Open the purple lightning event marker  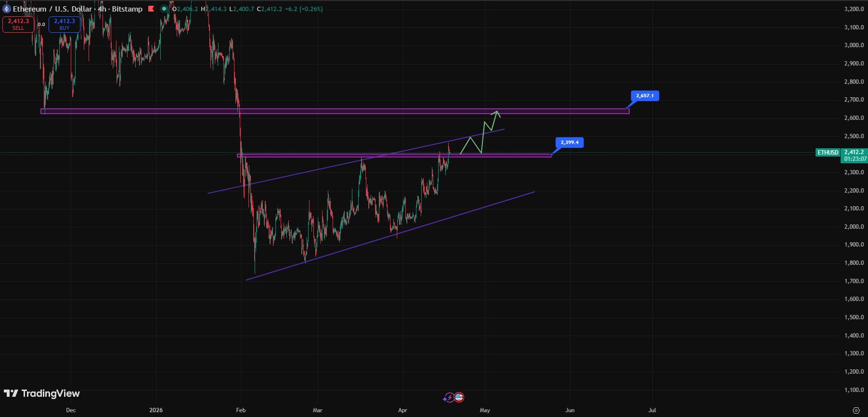click(449, 397)
